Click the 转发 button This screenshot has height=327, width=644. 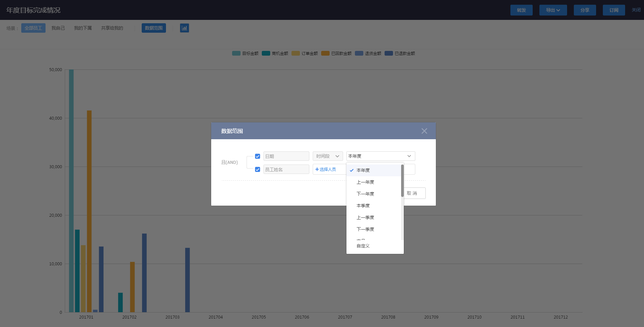coord(521,10)
